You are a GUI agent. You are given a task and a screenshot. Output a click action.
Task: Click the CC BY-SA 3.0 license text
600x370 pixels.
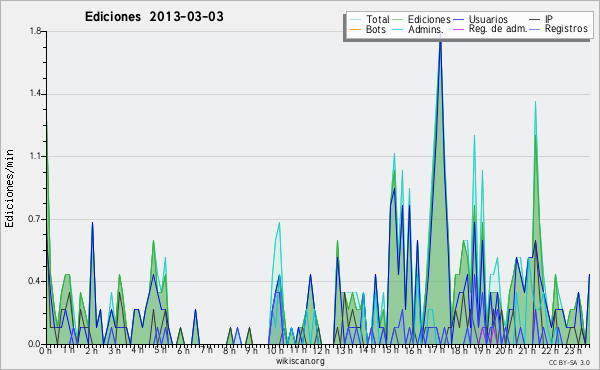[569, 362]
